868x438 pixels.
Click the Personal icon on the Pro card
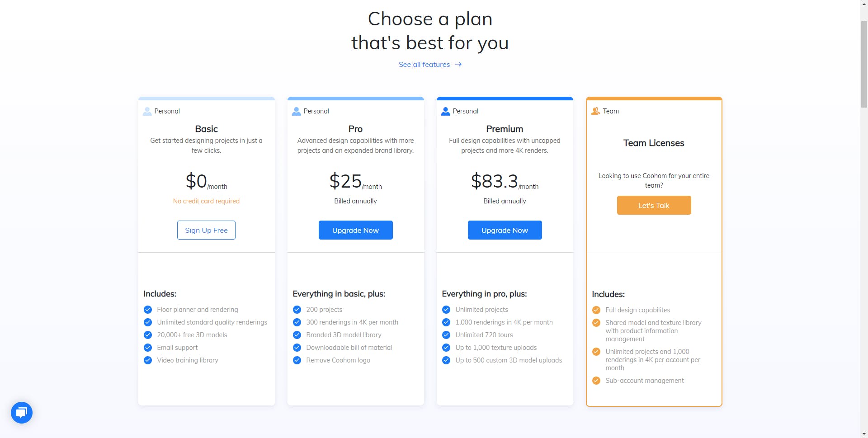(x=297, y=111)
